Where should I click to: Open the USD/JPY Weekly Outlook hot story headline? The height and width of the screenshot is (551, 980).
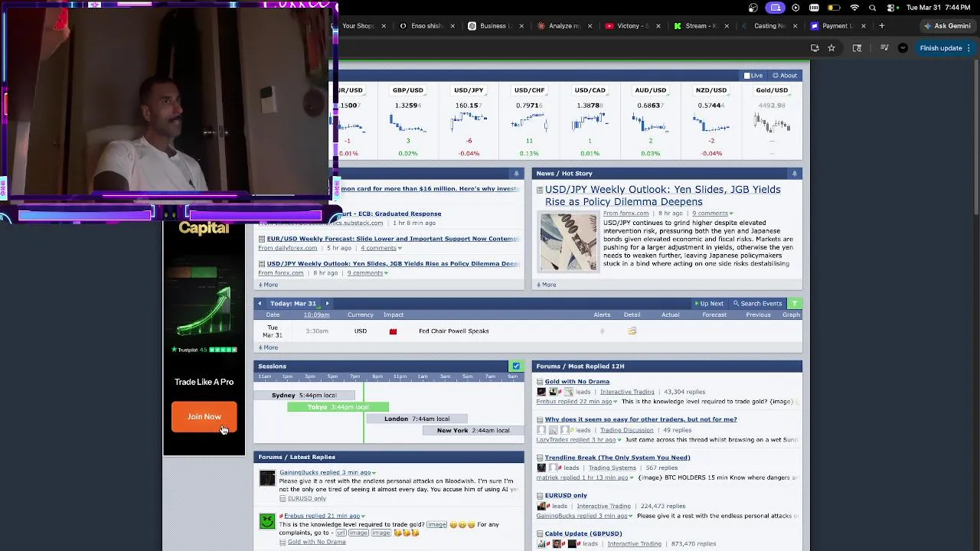click(x=663, y=196)
